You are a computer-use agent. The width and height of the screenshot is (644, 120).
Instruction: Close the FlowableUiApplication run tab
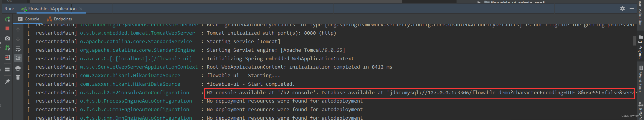point(81,9)
